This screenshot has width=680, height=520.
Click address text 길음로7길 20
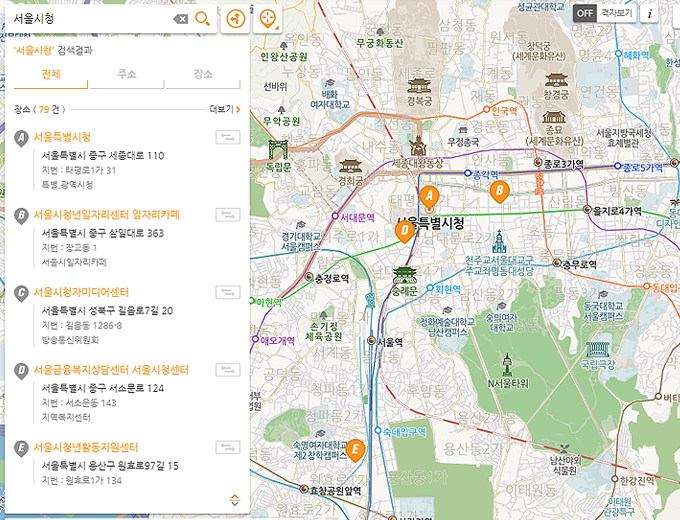tap(140, 311)
